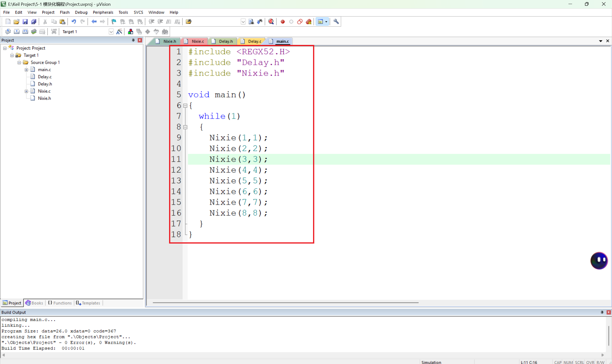The image size is (612, 364).
Task: Open Manage Project Items colored blocks icon
Action: coord(130,31)
